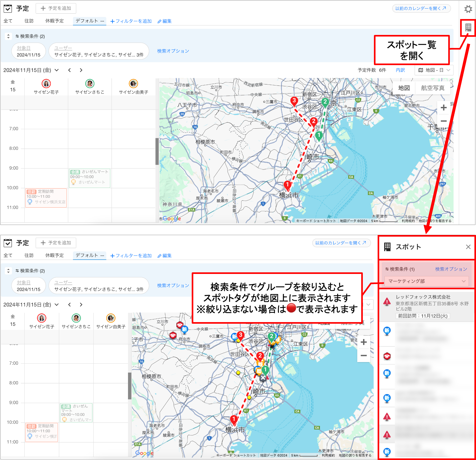Viewport: 476px width, 460px height.
Task: Open settings gear icon
Action: coord(468,9)
